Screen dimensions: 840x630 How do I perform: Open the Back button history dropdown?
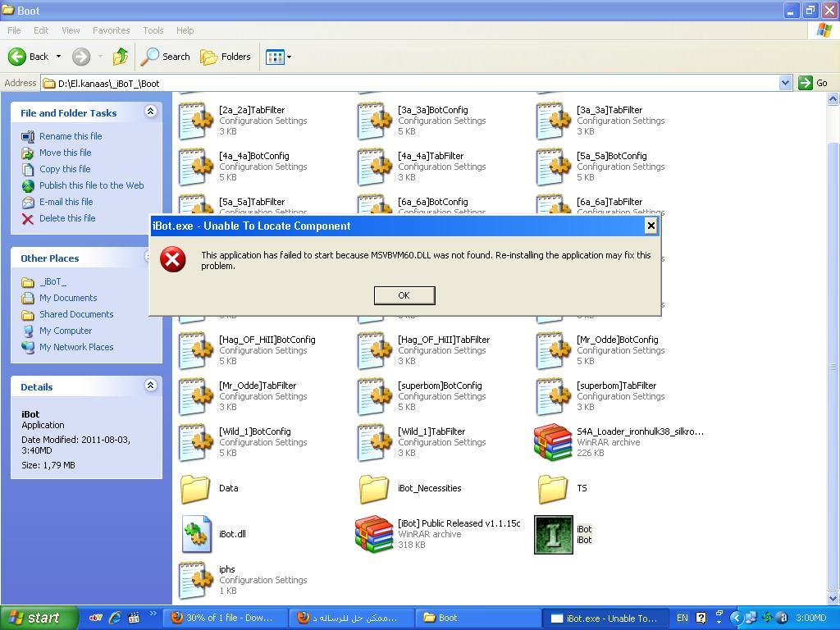pyautogui.click(x=58, y=57)
